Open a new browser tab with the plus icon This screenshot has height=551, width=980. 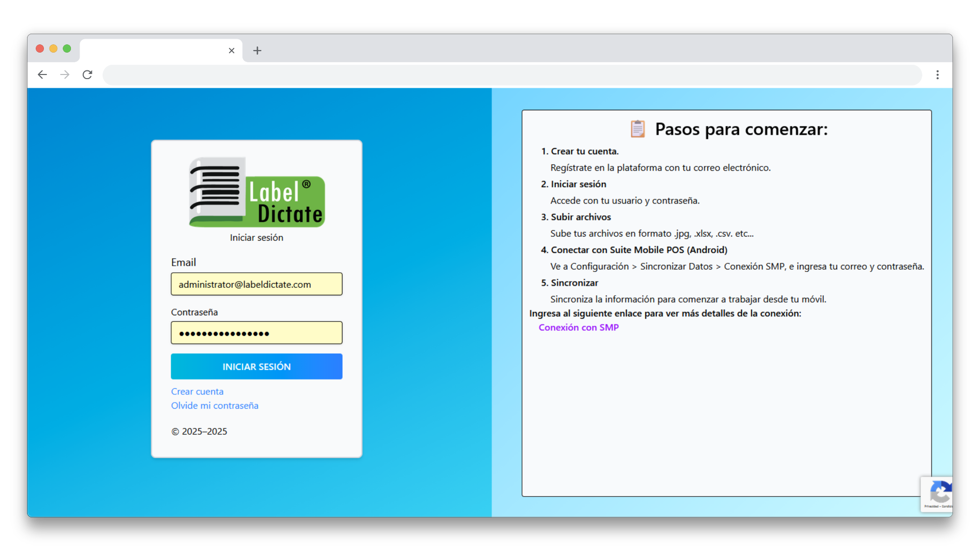[x=257, y=51]
